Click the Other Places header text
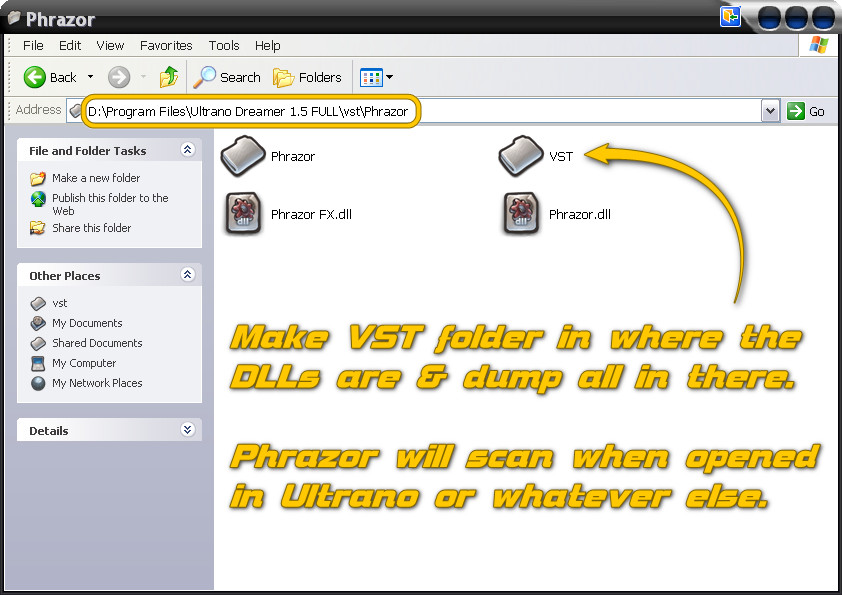Screen dimensions: 842x595 click(x=64, y=276)
